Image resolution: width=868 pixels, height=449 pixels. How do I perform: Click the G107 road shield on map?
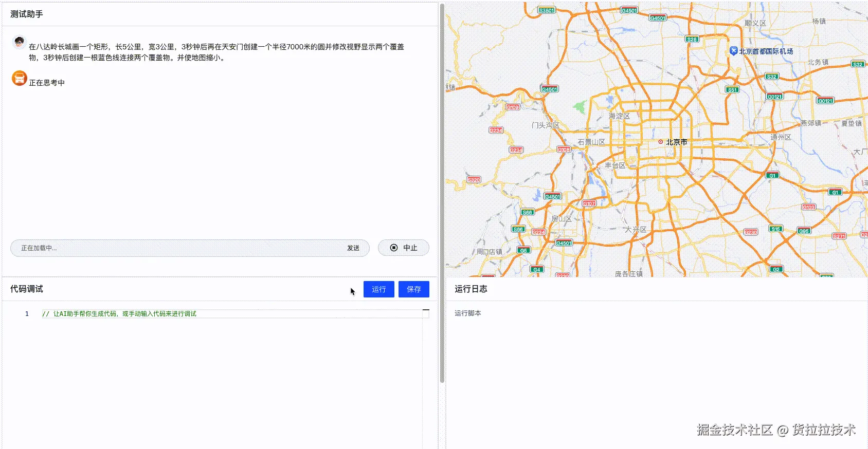click(x=589, y=203)
